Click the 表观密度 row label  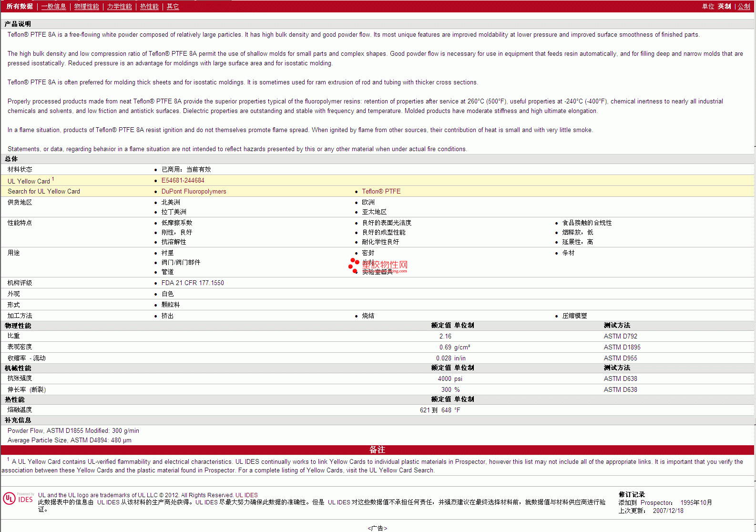(x=20, y=347)
